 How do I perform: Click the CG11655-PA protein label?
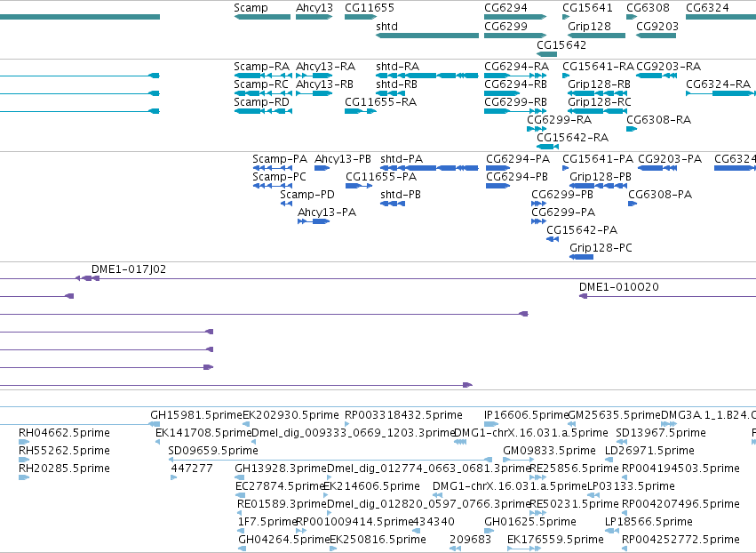pyautogui.click(x=381, y=177)
